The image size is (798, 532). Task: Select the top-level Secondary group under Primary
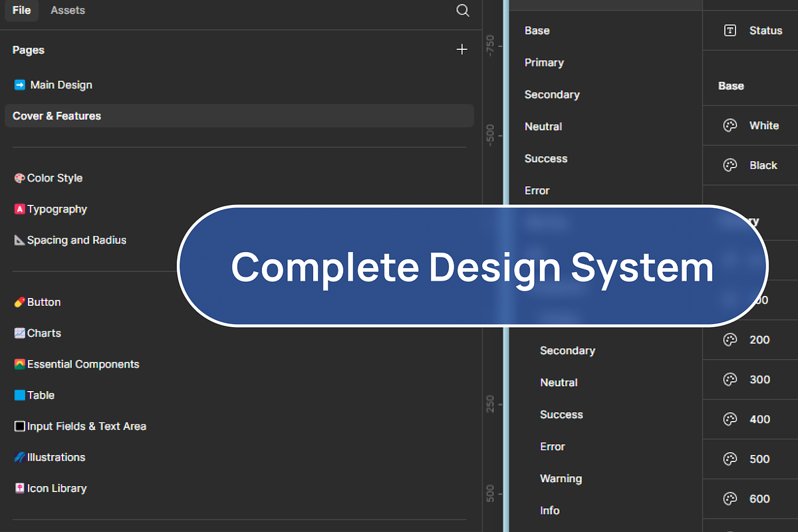tap(552, 94)
